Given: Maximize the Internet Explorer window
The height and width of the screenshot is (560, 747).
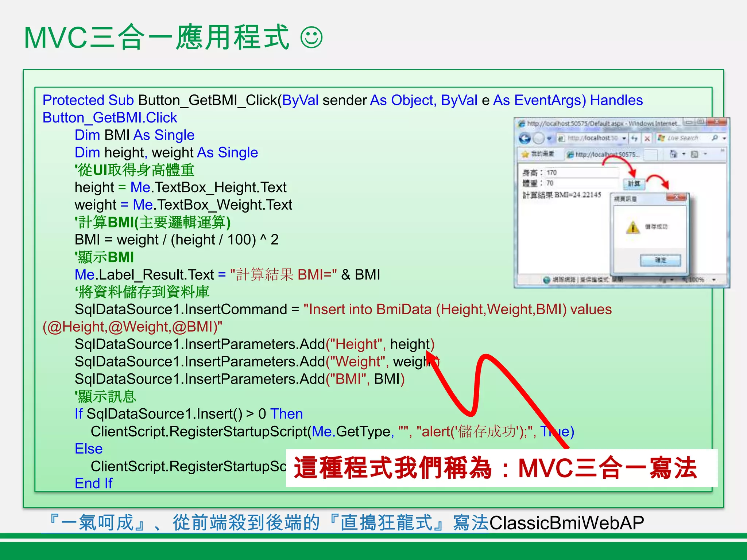Looking at the screenshot, I should (x=700, y=122).
